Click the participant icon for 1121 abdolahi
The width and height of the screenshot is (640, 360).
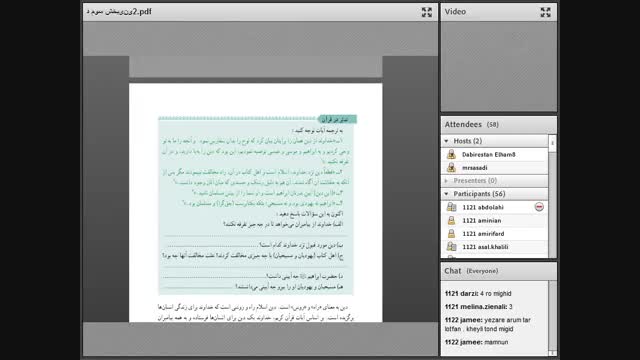tap(451, 207)
